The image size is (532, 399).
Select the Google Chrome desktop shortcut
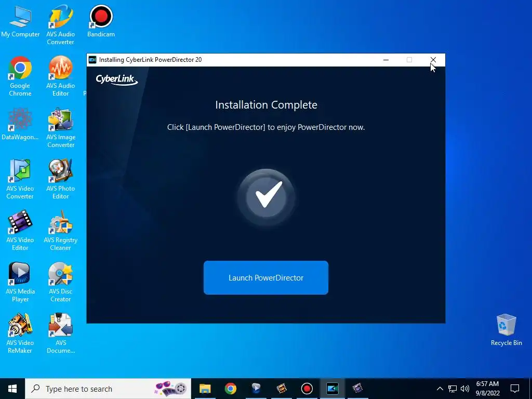click(x=20, y=76)
